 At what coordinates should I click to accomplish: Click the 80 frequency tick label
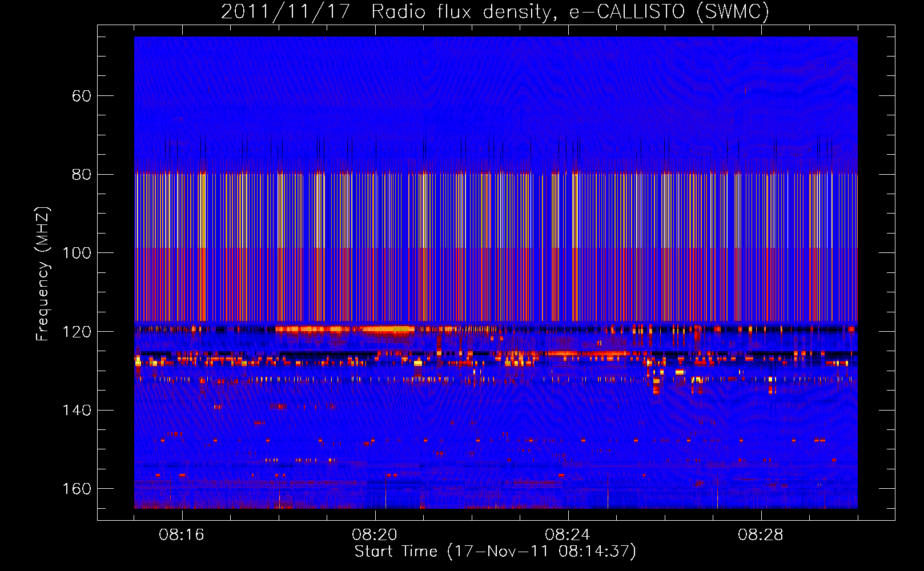coord(81,175)
